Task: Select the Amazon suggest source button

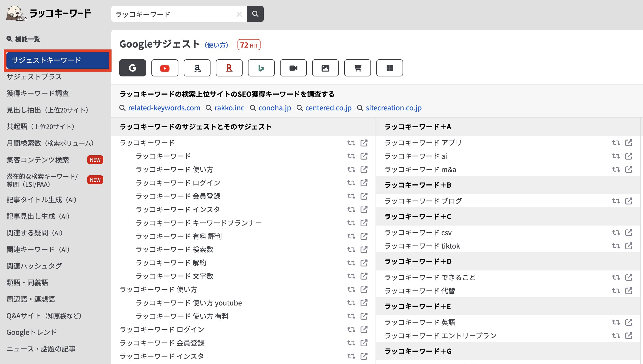Action: pos(197,68)
